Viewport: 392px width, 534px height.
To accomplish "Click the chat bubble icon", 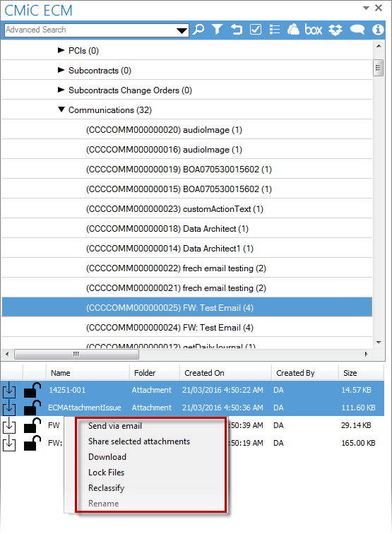I will [x=357, y=30].
